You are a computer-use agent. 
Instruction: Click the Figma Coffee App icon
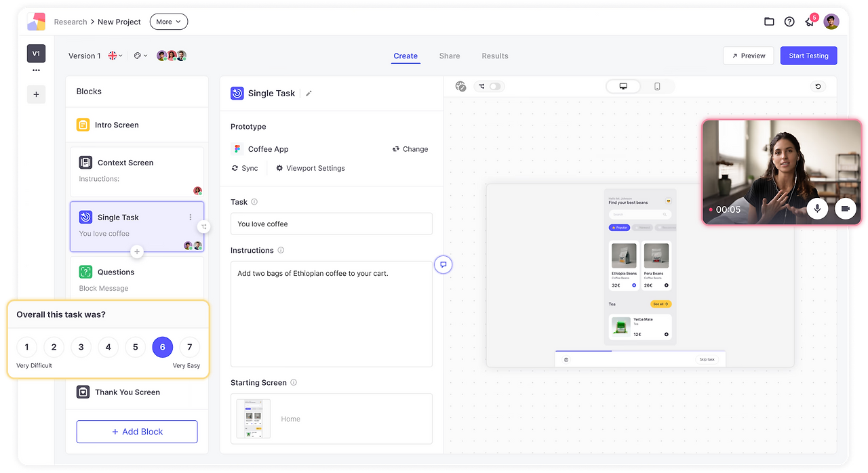(237, 149)
